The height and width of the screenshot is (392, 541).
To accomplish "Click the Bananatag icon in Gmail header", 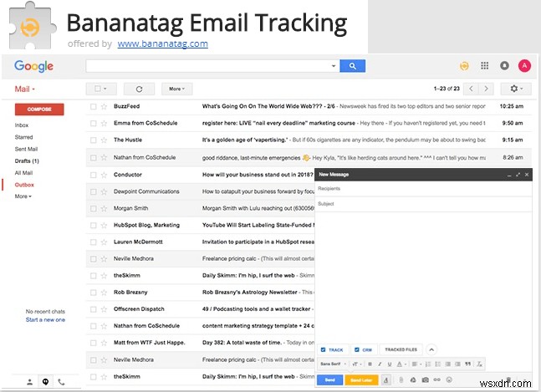I will pyautogui.click(x=464, y=66).
